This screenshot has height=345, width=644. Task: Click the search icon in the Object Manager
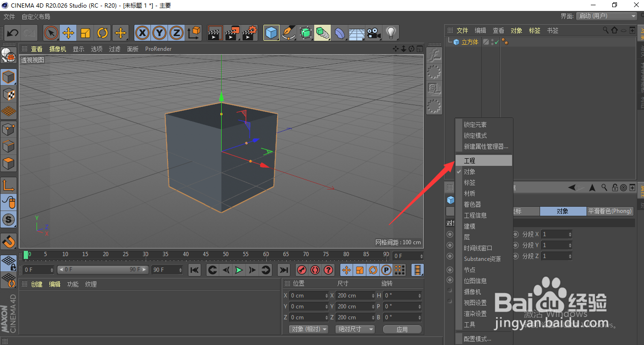pos(606,30)
